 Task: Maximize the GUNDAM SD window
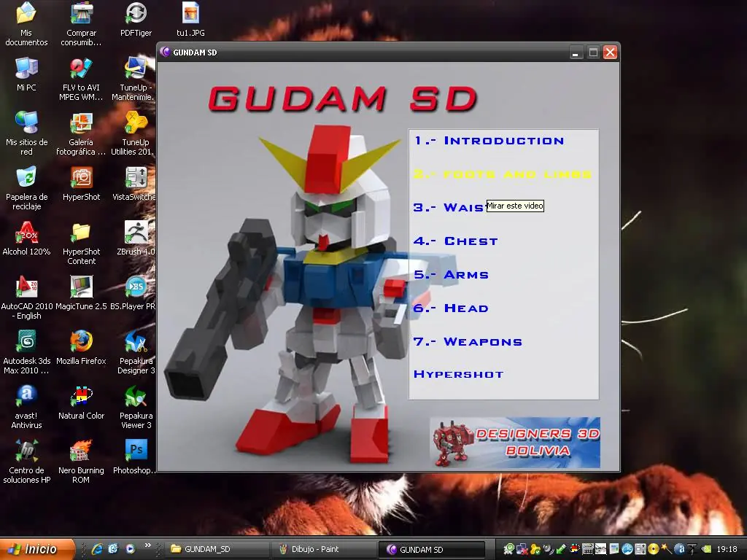pos(593,52)
